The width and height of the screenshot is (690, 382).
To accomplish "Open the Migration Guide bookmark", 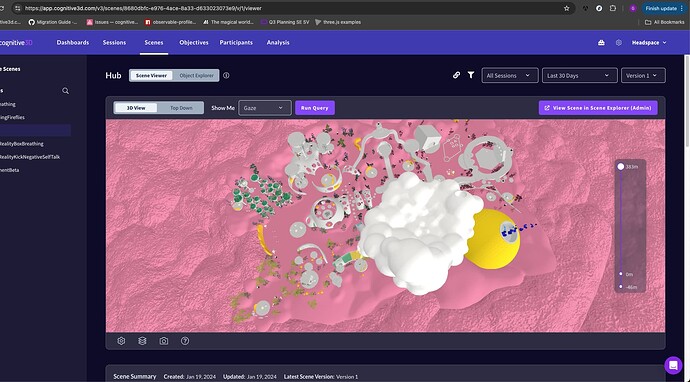I will (x=53, y=22).
